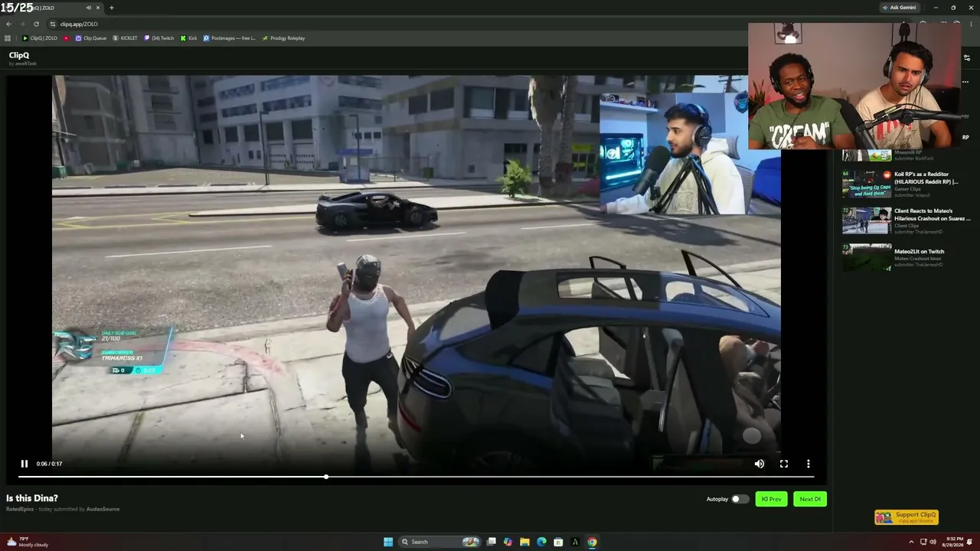View site information icon in address bar
The height and width of the screenshot is (551, 980).
(52, 24)
